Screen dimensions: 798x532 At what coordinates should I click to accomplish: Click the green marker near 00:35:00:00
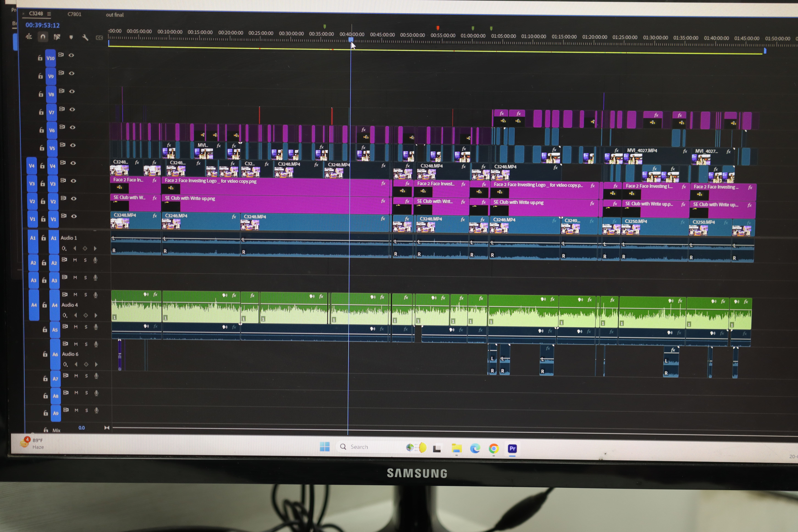[325, 26]
